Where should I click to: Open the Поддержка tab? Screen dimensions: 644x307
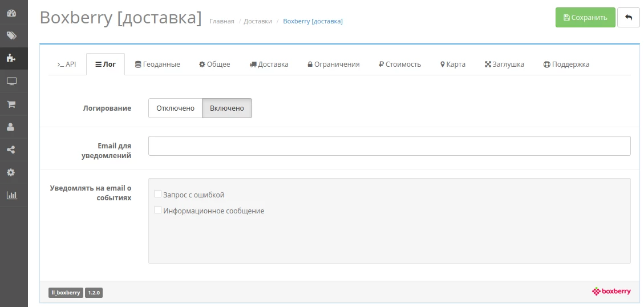(566, 64)
